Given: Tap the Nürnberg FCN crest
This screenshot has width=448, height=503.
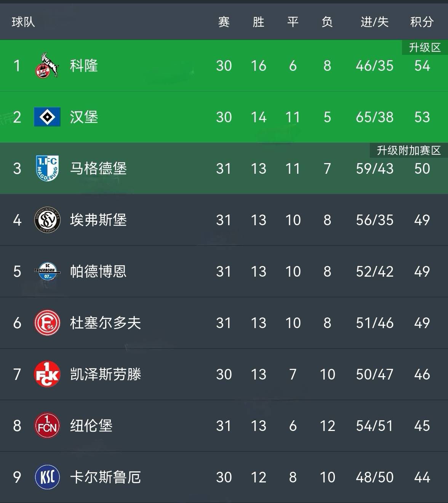Looking at the screenshot, I should tap(47, 426).
